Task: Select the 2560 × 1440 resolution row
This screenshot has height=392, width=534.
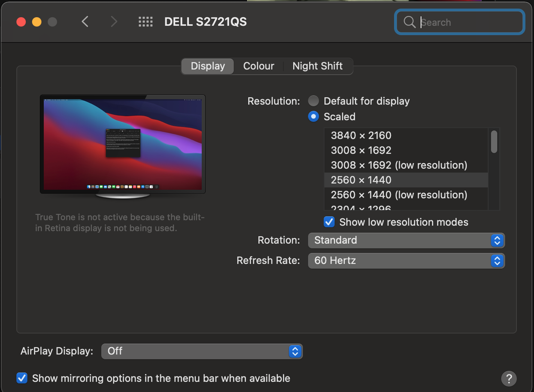Action: (x=406, y=180)
